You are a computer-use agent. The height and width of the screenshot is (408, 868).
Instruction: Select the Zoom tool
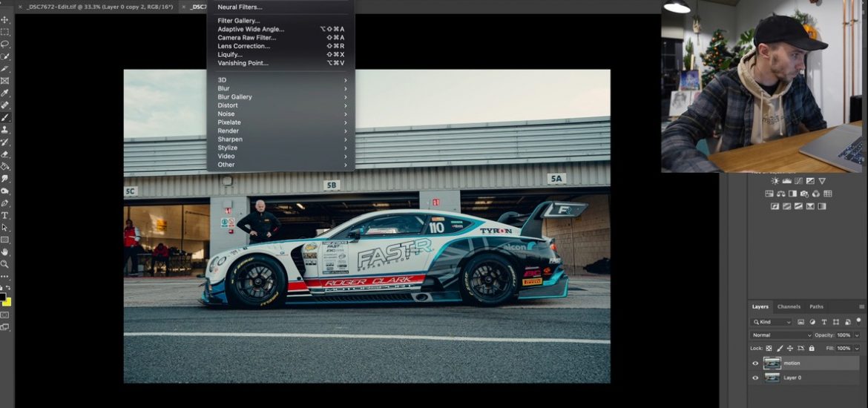pyautogui.click(x=4, y=264)
